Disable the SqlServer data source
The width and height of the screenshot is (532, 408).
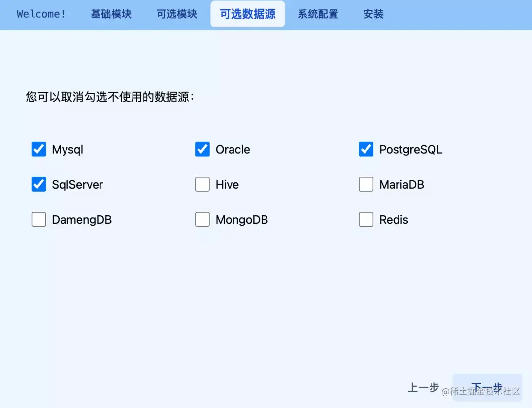pyautogui.click(x=39, y=184)
